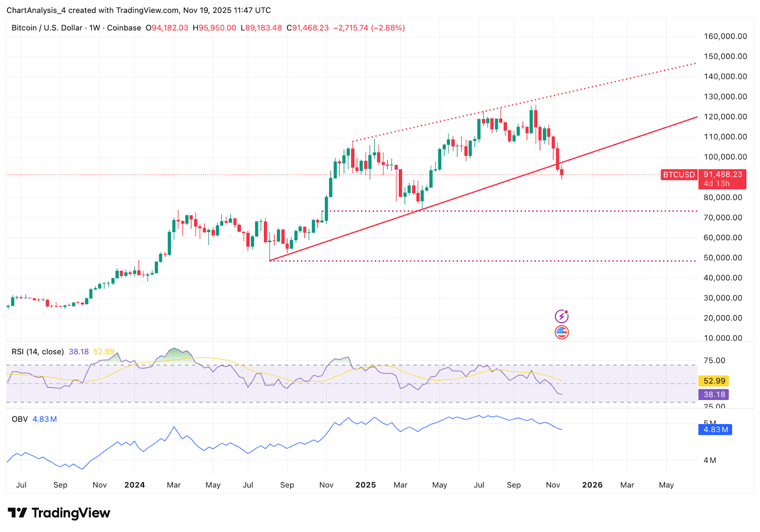Select the OBV indicator title

pos(19,419)
